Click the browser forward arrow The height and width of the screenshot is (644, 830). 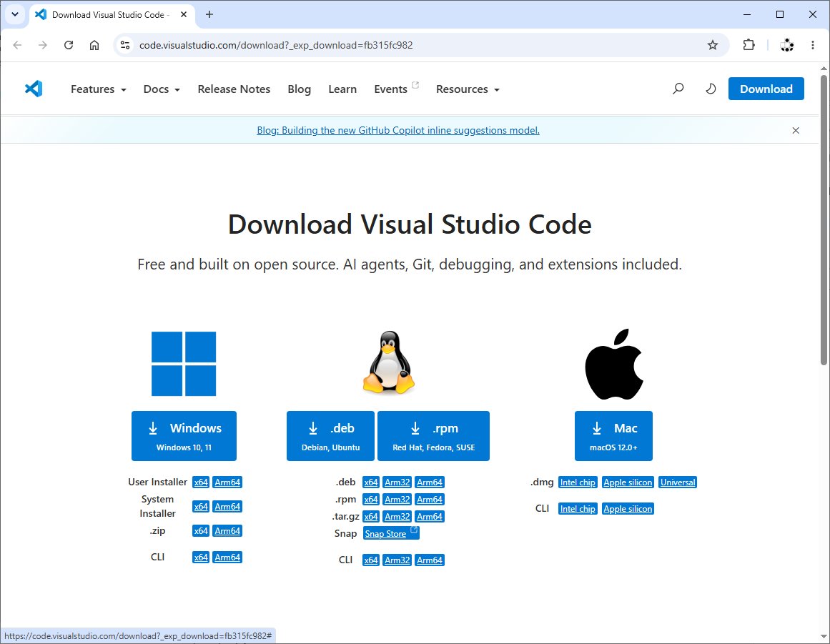click(43, 45)
